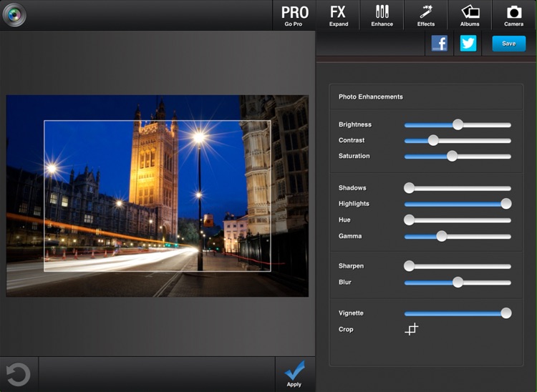Viewport: 537px width, 392px height.
Task: Apply the changes with the checkmark
Action: 294,373
